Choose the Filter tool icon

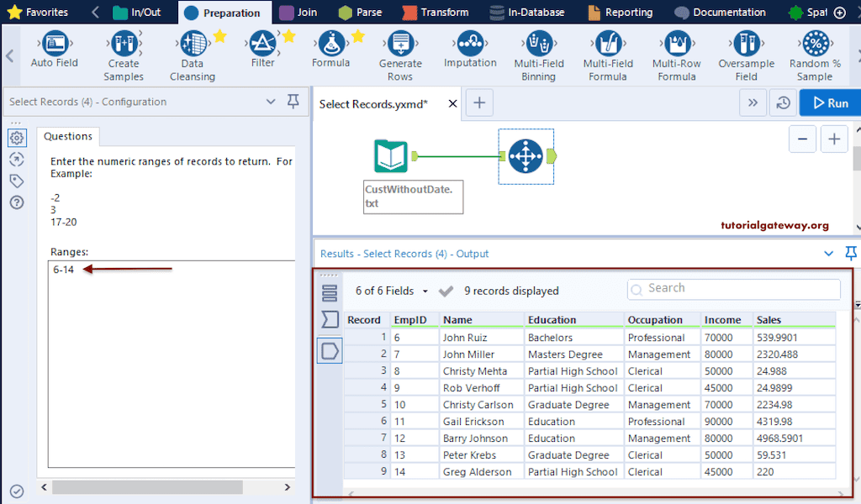(x=263, y=43)
